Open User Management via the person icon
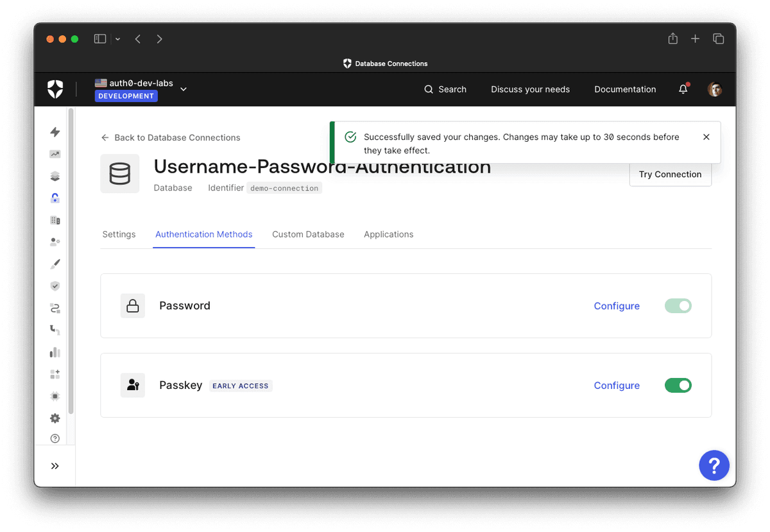This screenshot has width=770, height=532. pyautogui.click(x=55, y=241)
